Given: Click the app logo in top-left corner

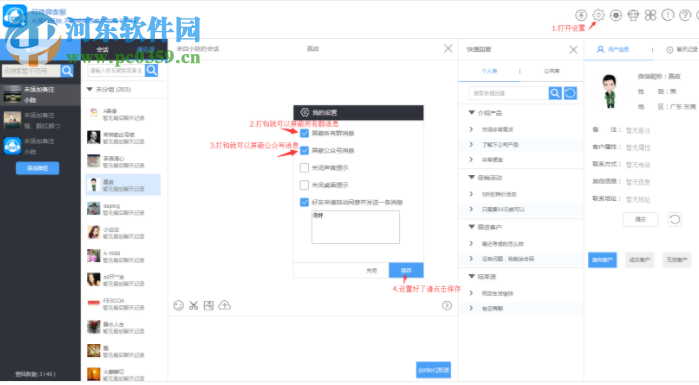Looking at the screenshot, I should click(x=15, y=16).
